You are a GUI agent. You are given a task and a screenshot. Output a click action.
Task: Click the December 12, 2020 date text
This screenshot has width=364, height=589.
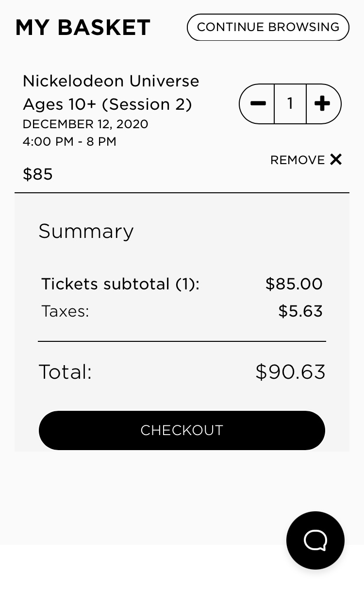[85, 124]
